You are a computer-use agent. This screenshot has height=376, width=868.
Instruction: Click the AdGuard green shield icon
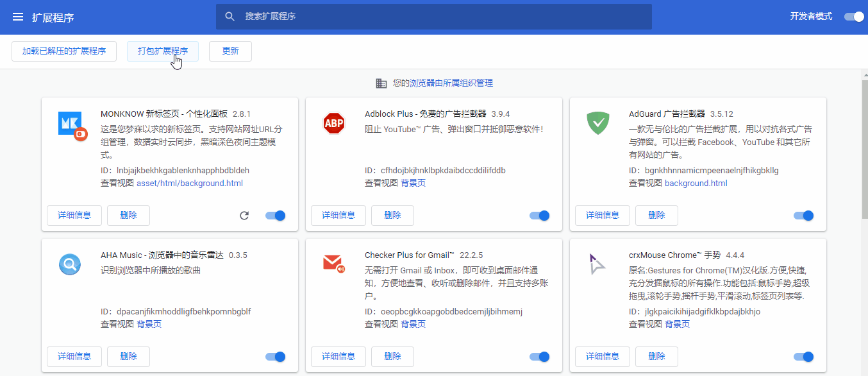597,123
